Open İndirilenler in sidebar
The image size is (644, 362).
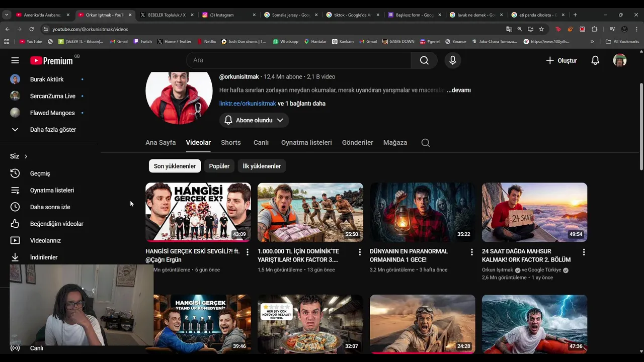point(44,257)
